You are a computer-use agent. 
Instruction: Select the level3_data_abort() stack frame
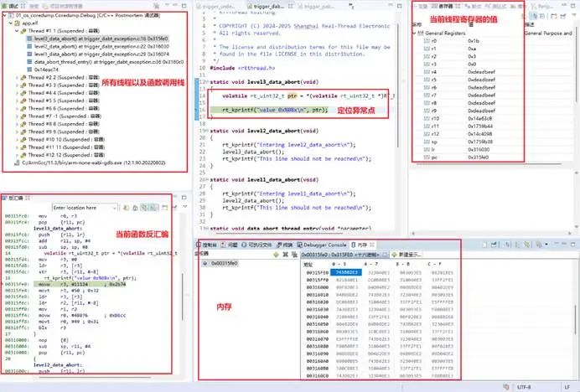tap(98, 39)
